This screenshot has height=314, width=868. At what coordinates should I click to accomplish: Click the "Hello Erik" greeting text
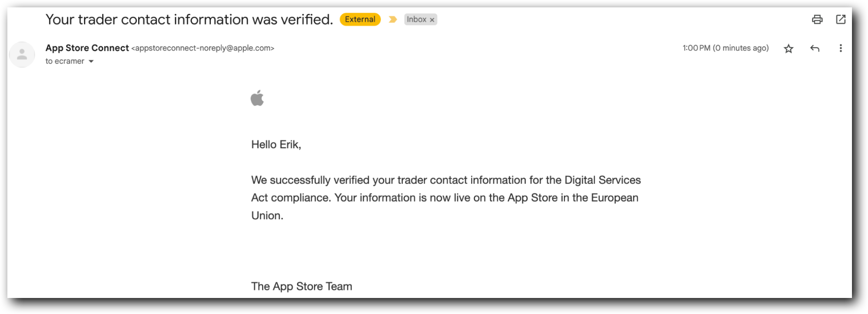point(276,144)
